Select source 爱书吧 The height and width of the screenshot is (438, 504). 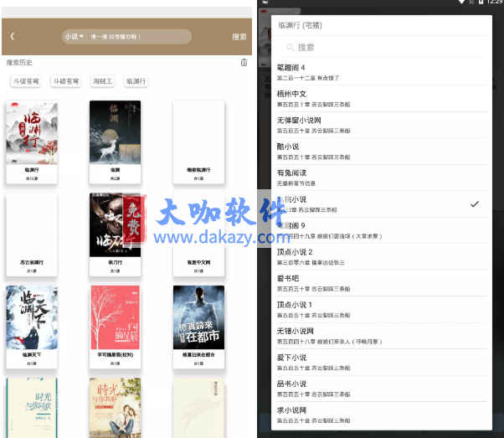coord(381,283)
